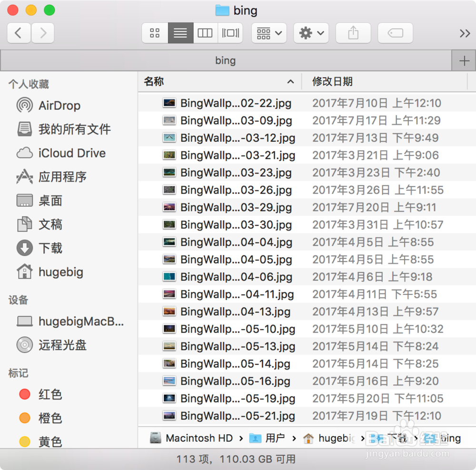The width and height of the screenshot is (476, 470).
Task: Open 下载 in the sidebar
Action: 40,248
